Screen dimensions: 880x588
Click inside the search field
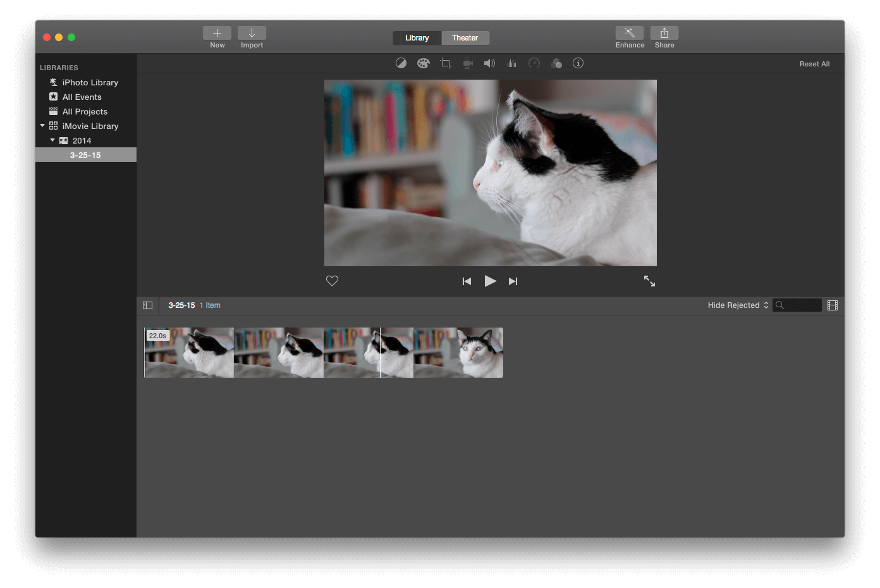pos(797,305)
